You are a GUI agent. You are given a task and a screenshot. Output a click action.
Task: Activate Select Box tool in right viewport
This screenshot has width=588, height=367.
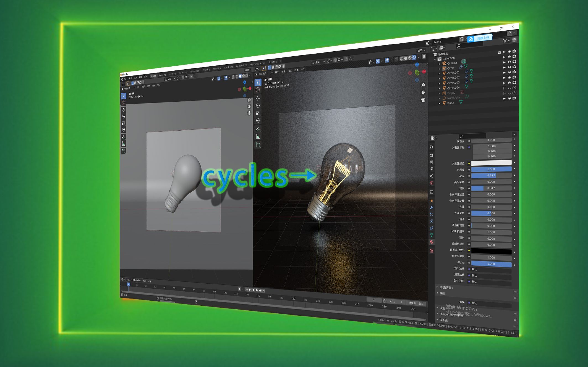[x=258, y=82]
